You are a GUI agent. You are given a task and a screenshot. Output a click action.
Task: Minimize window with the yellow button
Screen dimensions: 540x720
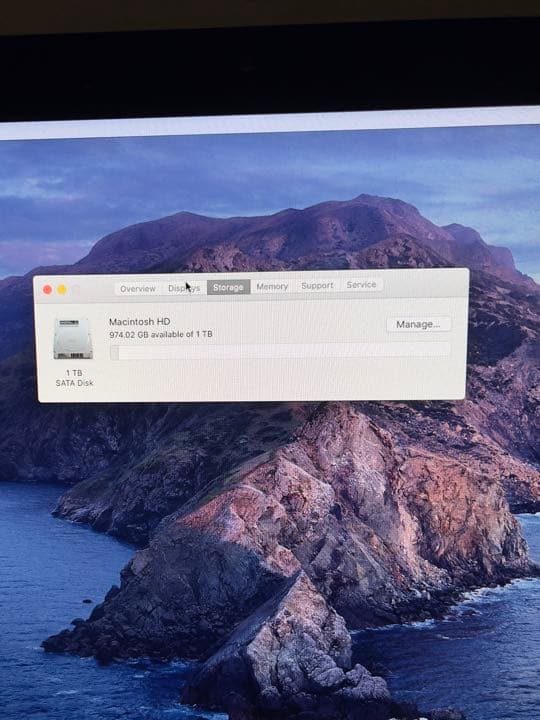coord(62,289)
